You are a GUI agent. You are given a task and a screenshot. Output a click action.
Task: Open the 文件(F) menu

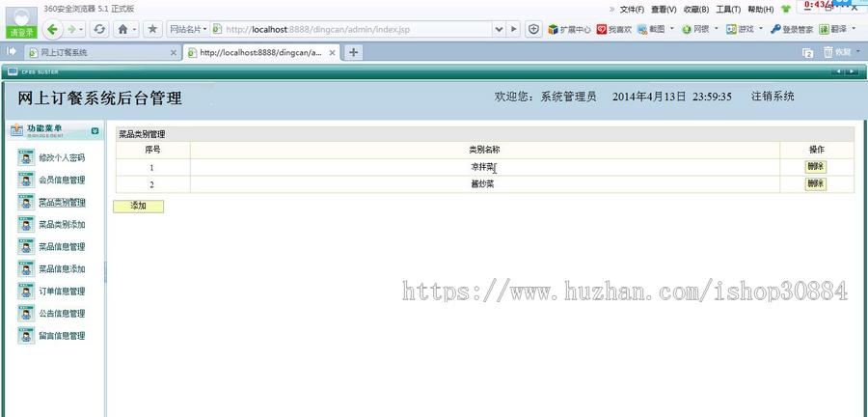point(632,10)
